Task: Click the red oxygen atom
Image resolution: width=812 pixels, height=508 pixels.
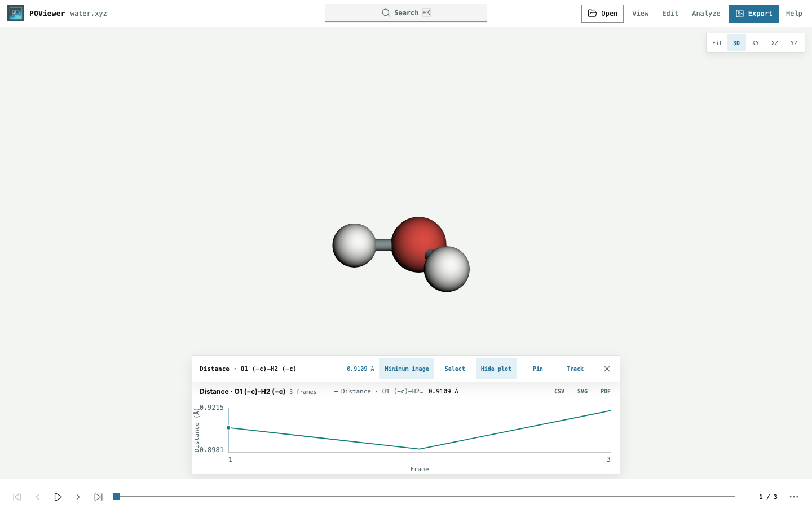Action: click(418, 244)
